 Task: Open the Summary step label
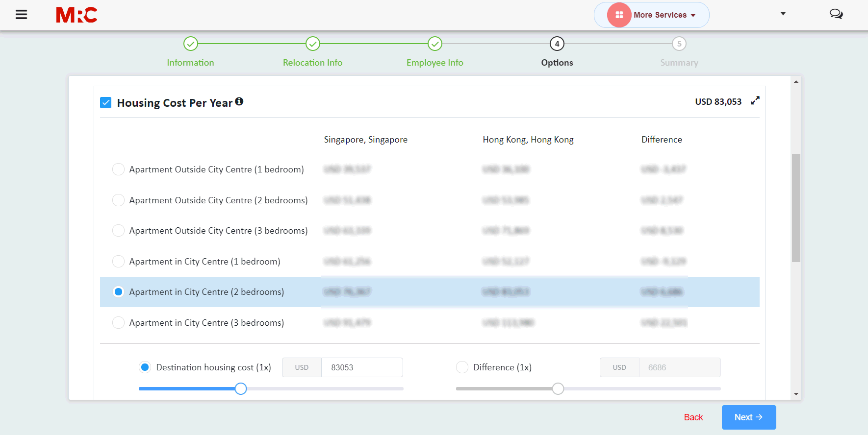click(679, 63)
